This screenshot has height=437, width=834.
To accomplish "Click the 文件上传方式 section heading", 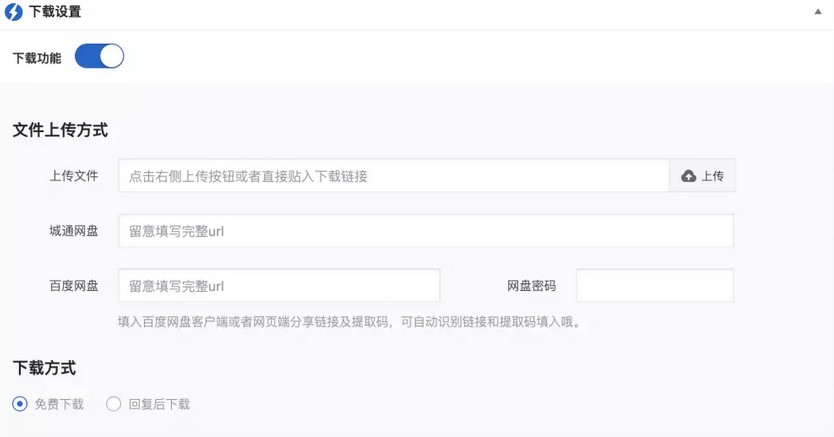I will (x=60, y=130).
